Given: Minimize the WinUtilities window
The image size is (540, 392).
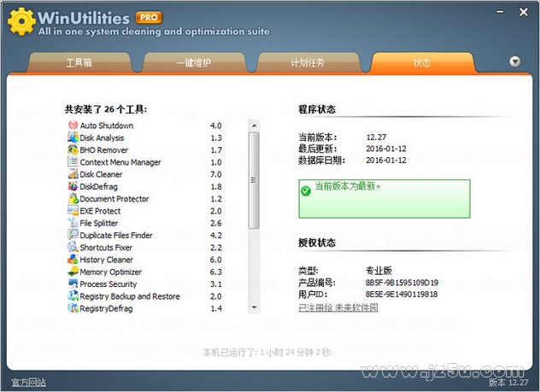Looking at the screenshot, I should (x=500, y=12).
